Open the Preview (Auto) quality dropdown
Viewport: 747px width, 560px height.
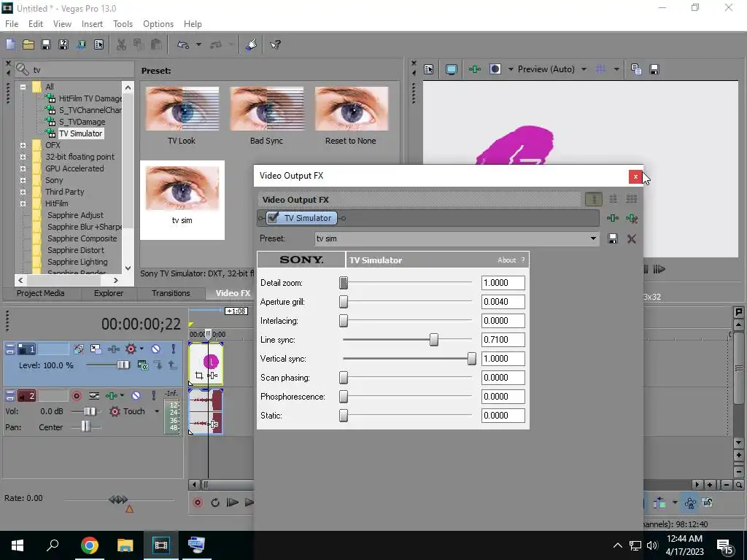click(584, 69)
